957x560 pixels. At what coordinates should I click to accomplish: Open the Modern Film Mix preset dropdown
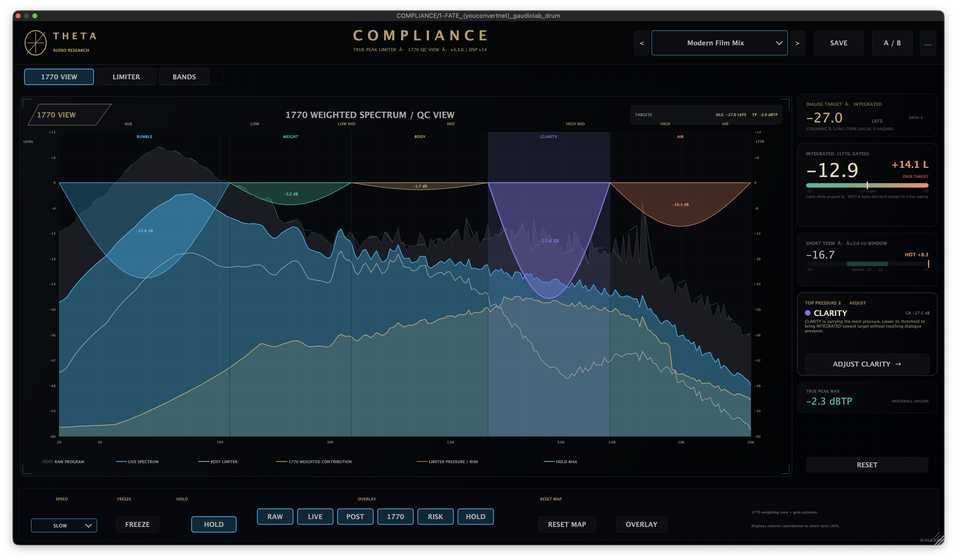coord(719,43)
